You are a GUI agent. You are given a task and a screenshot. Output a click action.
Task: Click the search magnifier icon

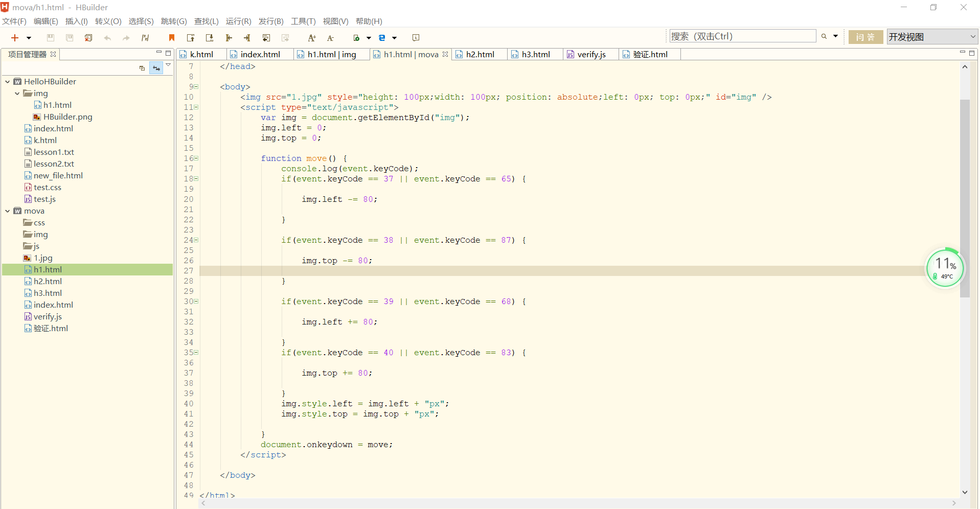[x=824, y=36]
